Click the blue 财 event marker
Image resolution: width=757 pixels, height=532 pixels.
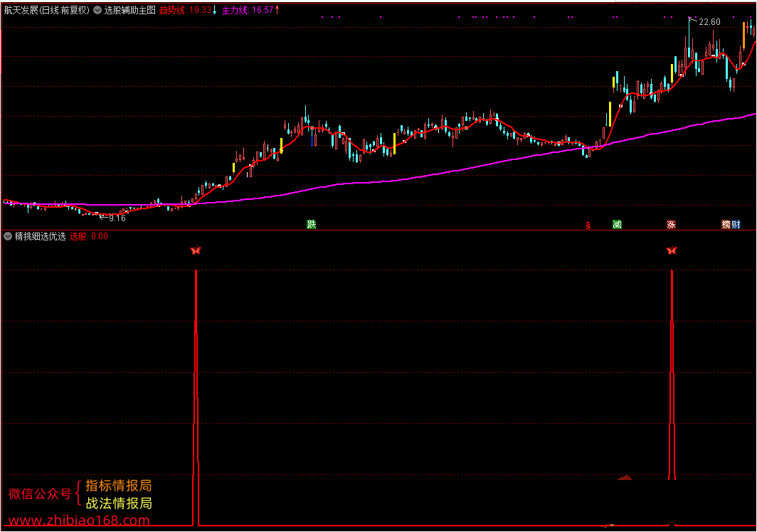point(736,224)
